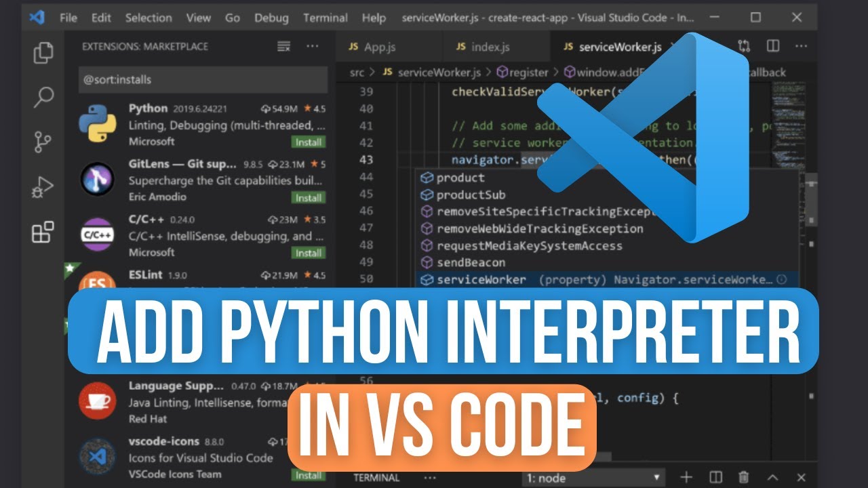Switch to the index.js tab
Image resolution: width=868 pixels, height=488 pixels.
(496, 47)
